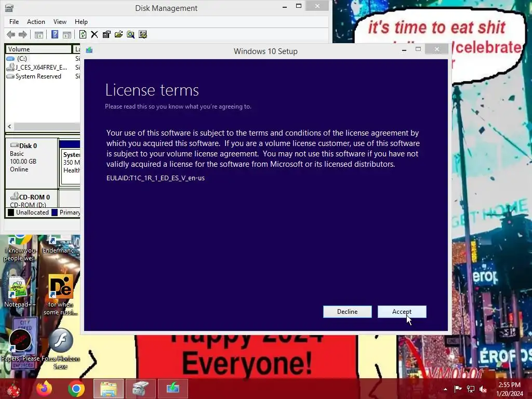Select the J_CES_X64FREV_E... volume row

[x=43, y=67]
